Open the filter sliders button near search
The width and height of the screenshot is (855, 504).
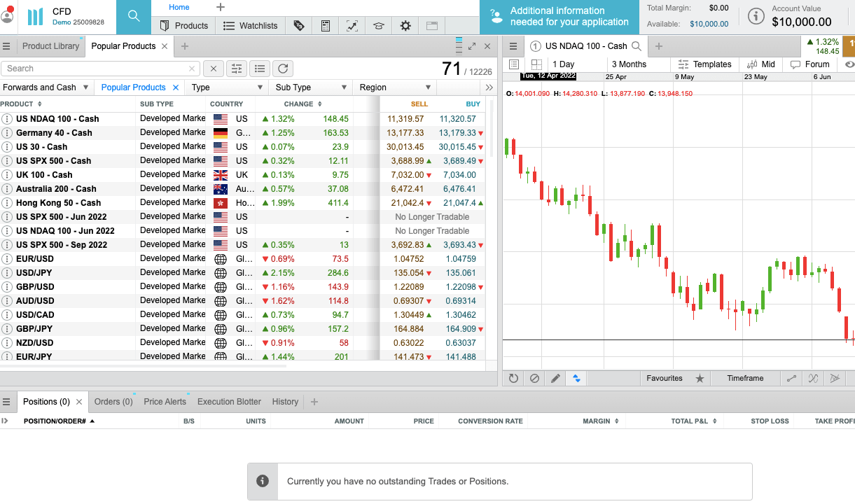(237, 69)
